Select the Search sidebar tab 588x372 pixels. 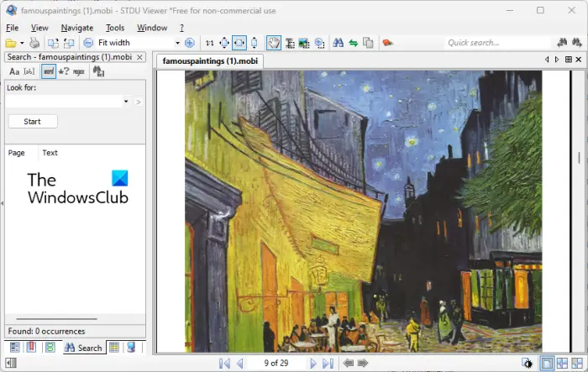(84, 348)
